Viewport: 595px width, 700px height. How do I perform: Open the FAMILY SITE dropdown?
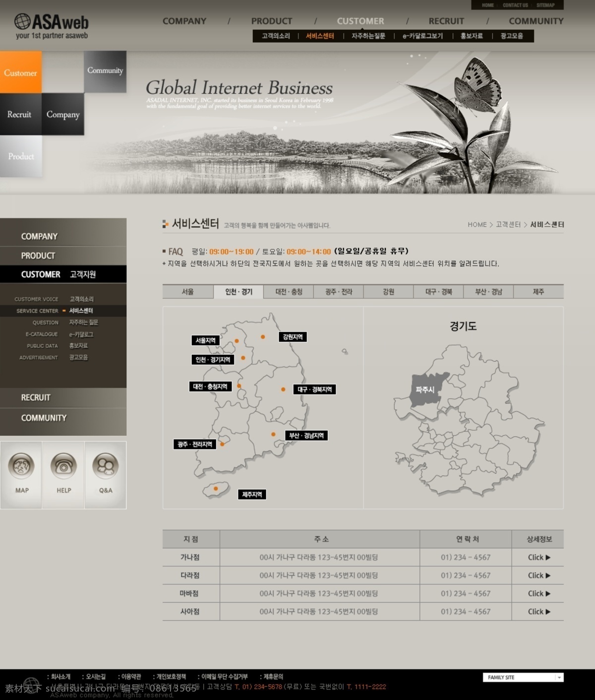pos(523,677)
